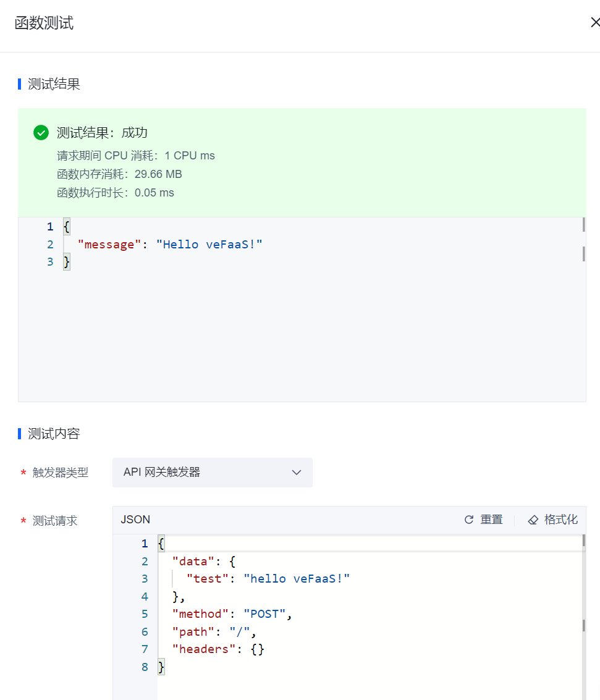Click the empty "headers" braces

point(257,649)
